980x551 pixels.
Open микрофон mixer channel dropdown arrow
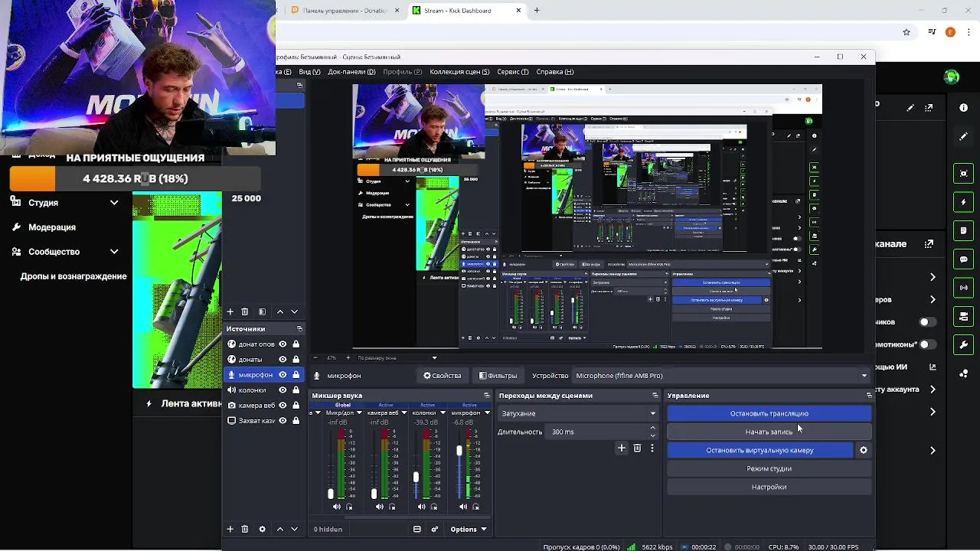point(487,413)
